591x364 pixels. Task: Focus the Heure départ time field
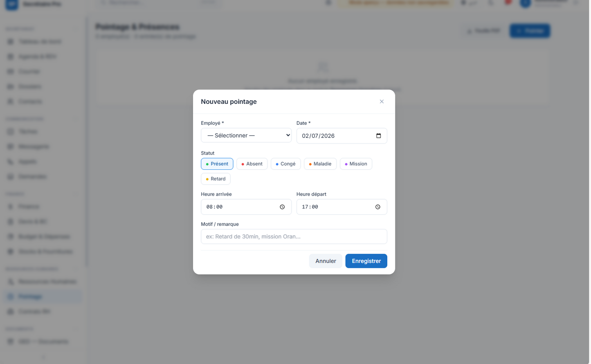coord(342,207)
